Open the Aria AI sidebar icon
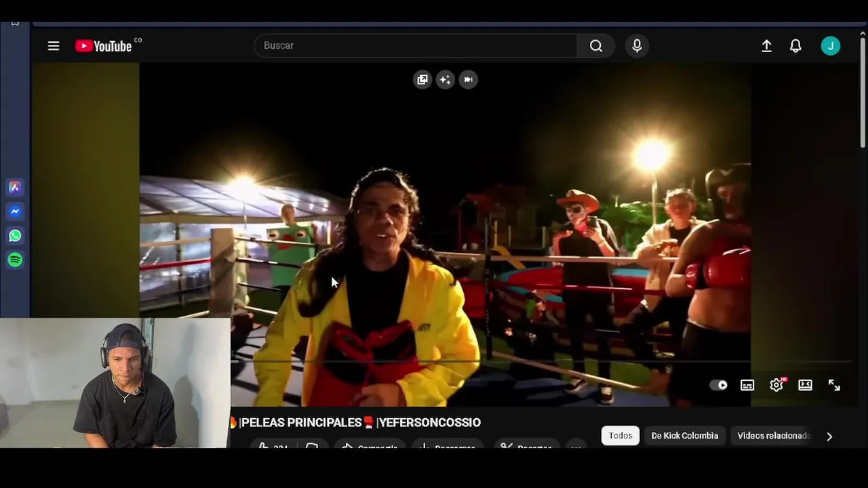 (x=15, y=187)
